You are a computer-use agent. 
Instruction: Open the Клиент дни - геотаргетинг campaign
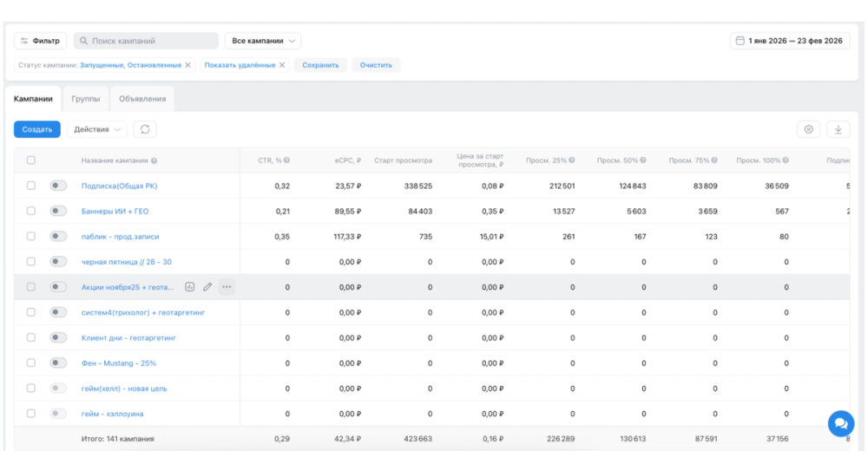point(128,337)
